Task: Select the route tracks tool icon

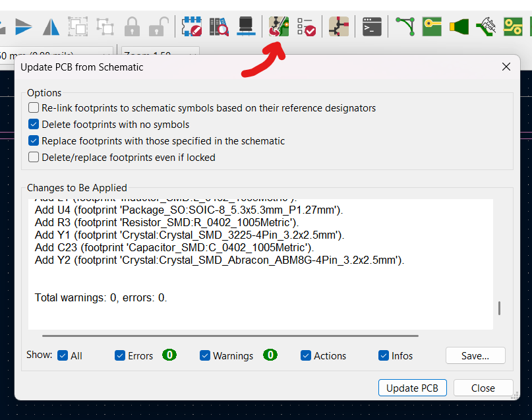Action: click(x=405, y=26)
